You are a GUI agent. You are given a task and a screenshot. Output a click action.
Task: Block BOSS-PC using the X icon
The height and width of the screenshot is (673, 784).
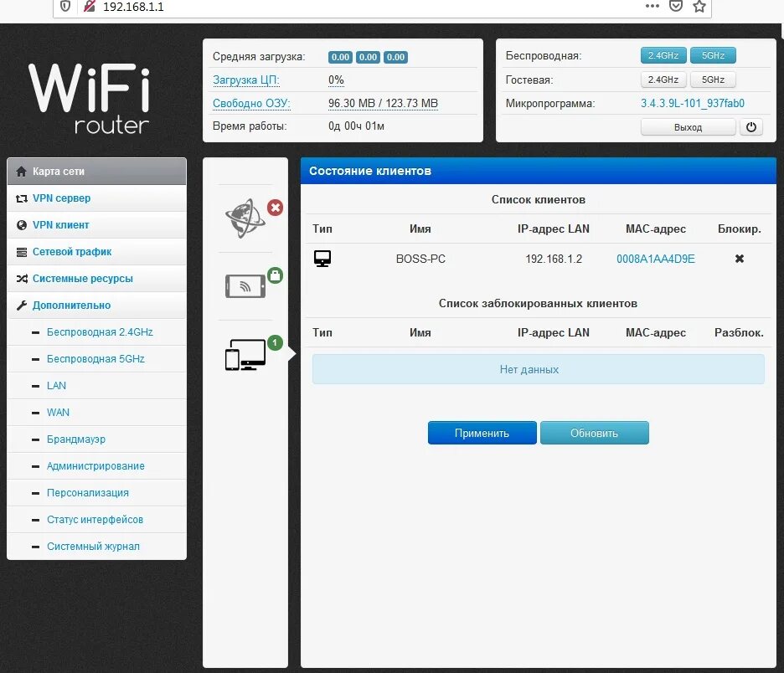pos(739,259)
